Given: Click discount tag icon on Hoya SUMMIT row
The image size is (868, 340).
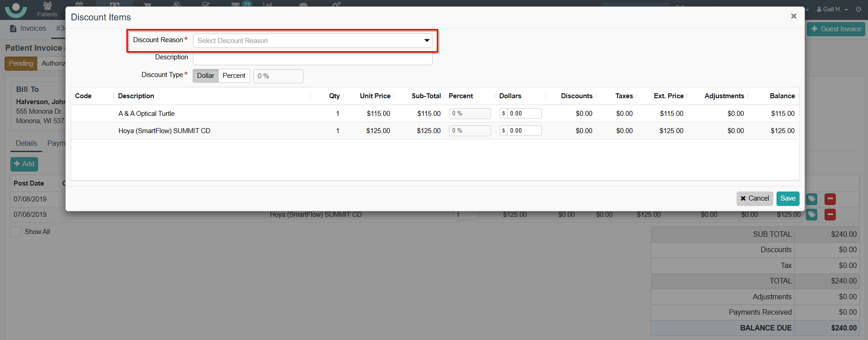Looking at the screenshot, I should click(x=811, y=215).
